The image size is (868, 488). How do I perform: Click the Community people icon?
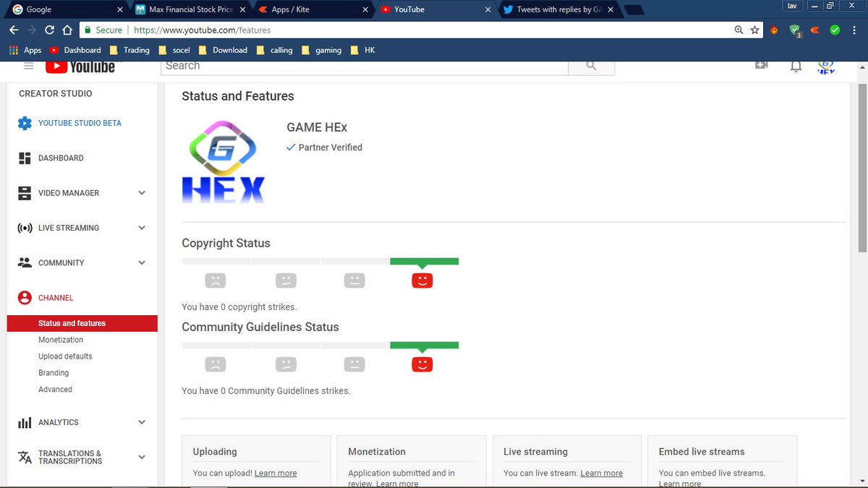pos(25,262)
